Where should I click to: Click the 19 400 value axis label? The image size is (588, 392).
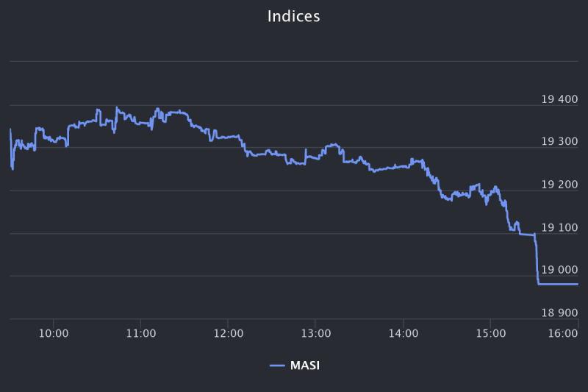[x=559, y=99]
